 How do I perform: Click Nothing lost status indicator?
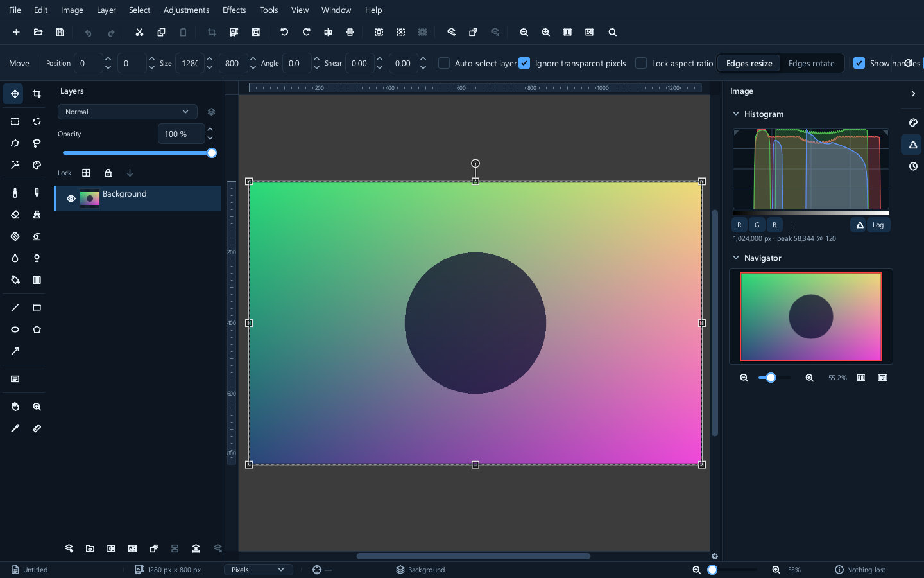point(860,570)
